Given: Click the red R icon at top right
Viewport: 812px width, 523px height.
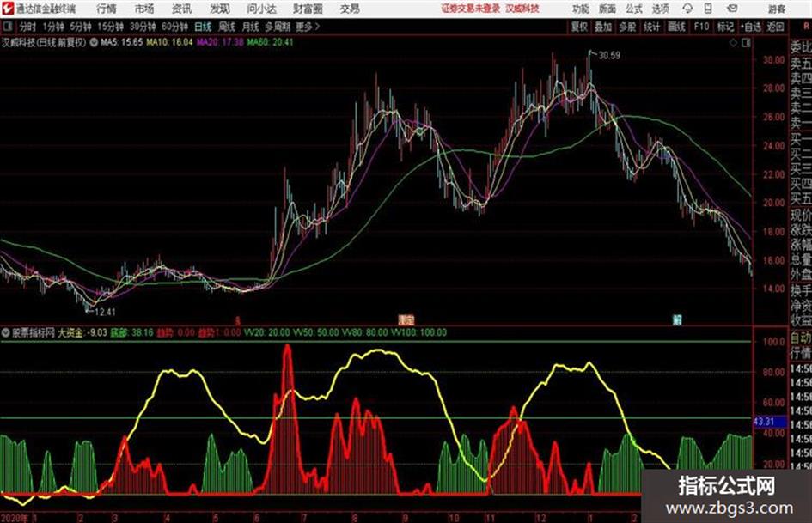Looking at the screenshot, I should [806, 27].
